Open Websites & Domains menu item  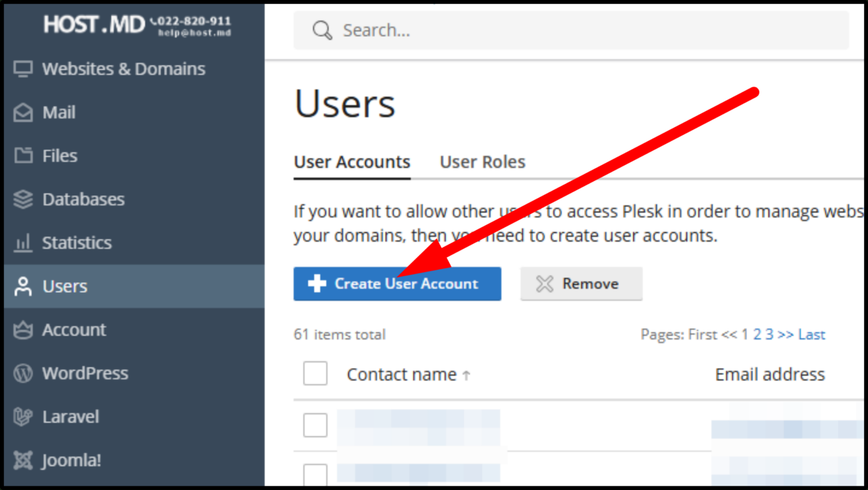coord(134,69)
